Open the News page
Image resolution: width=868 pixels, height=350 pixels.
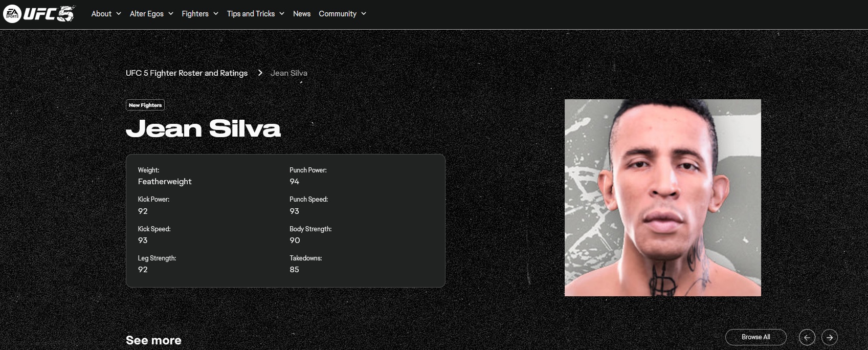pyautogui.click(x=302, y=14)
